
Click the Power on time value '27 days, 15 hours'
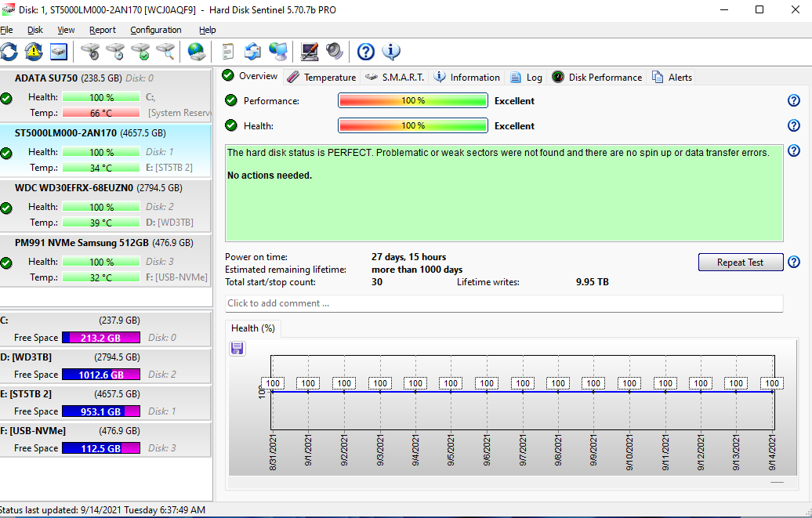(x=408, y=257)
